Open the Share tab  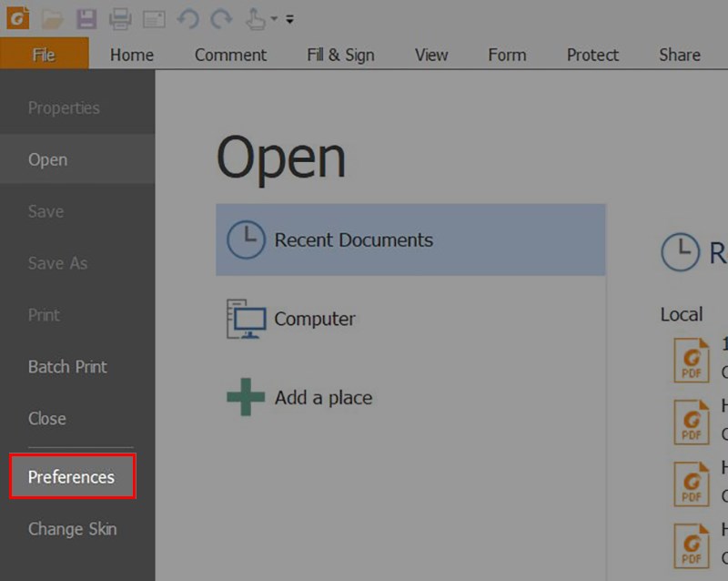[680, 55]
